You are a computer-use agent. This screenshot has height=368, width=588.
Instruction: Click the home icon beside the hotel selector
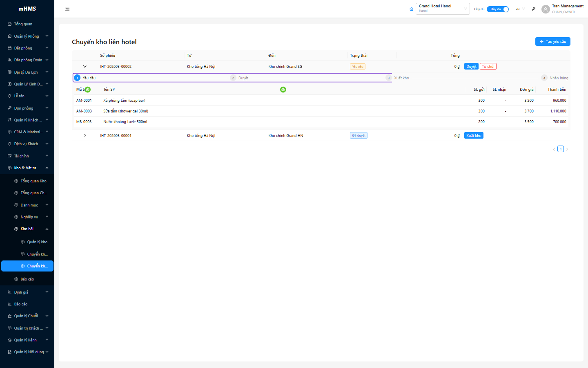[x=411, y=9]
